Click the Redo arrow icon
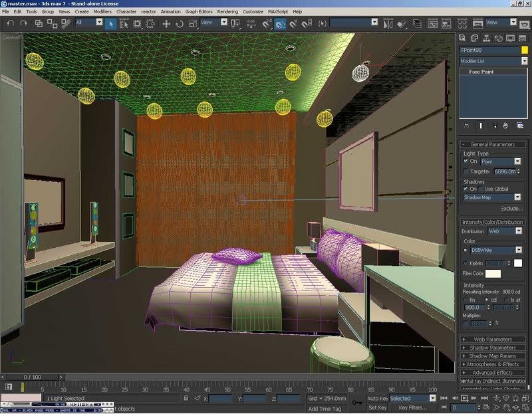This screenshot has width=532, height=414. pyautogui.click(x=24, y=23)
